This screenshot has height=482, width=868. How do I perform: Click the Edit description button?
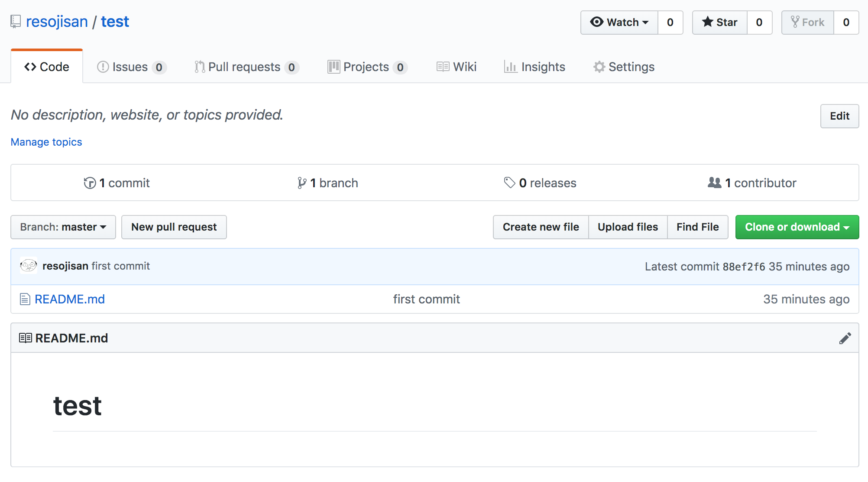coord(839,116)
